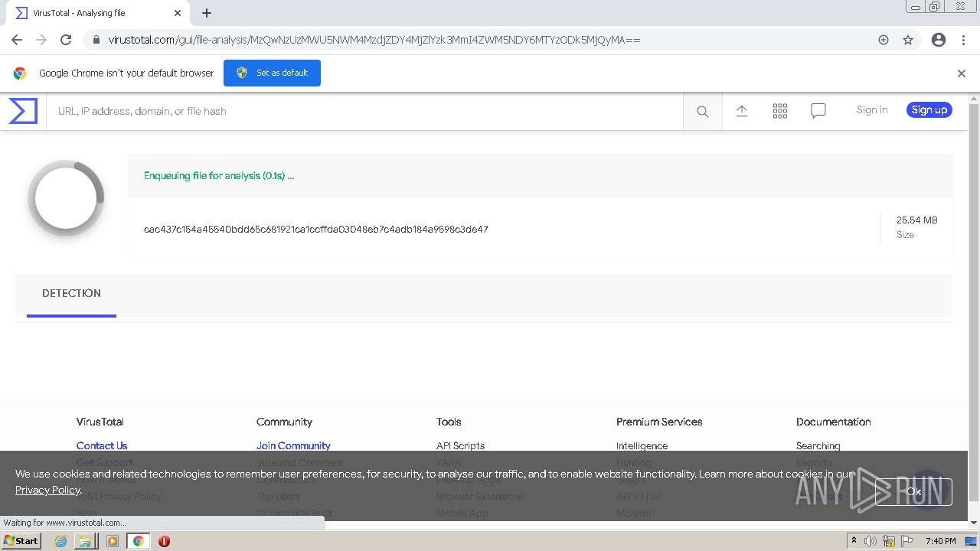Click the browser back arrow
980x551 pixels.
(x=17, y=40)
